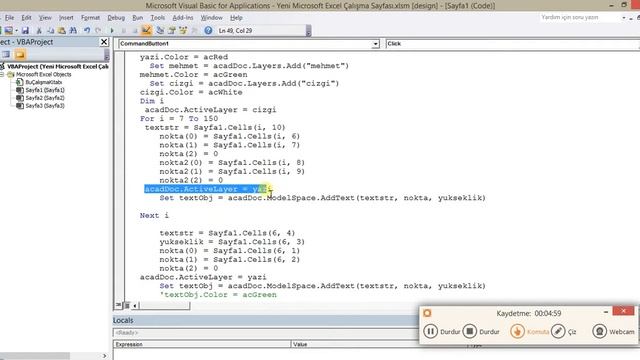Click the Full Module View button at code bottom
This screenshot has width=640, height=360.
[x=127, y=305]
